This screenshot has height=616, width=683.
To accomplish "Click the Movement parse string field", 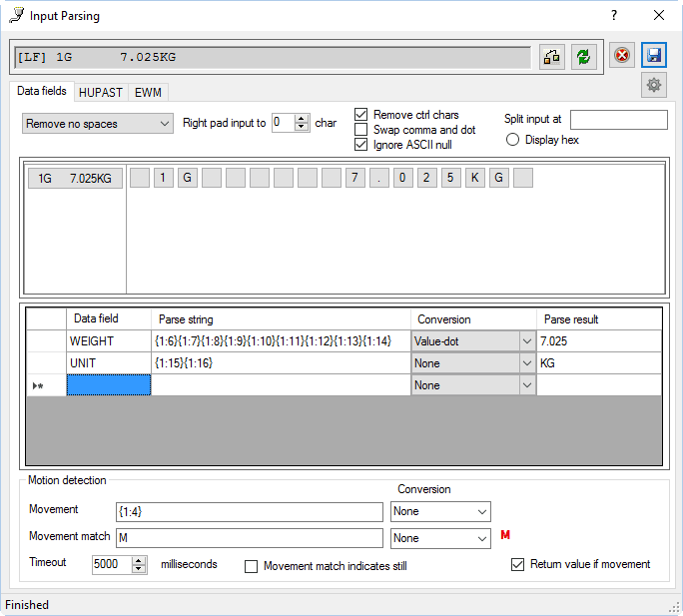I will click(250, 512).
